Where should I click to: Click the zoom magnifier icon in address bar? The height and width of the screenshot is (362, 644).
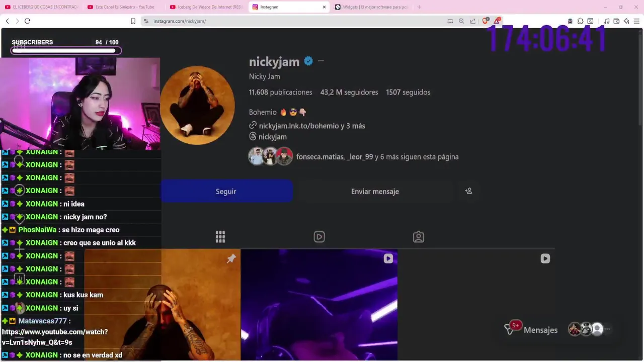coord(461,21)
